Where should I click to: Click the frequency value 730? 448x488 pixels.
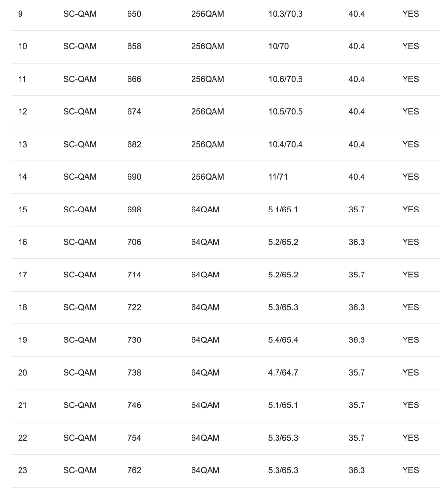pyautogui.click(x=134, y=340)
